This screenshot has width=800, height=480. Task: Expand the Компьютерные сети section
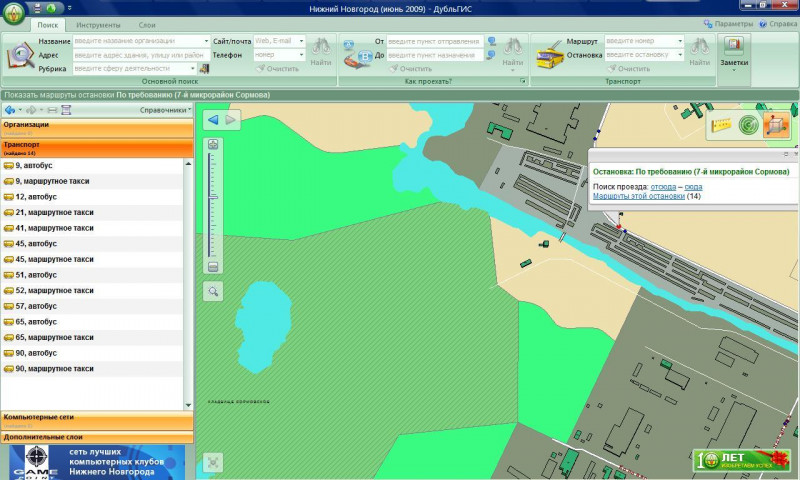click(97, 421)
